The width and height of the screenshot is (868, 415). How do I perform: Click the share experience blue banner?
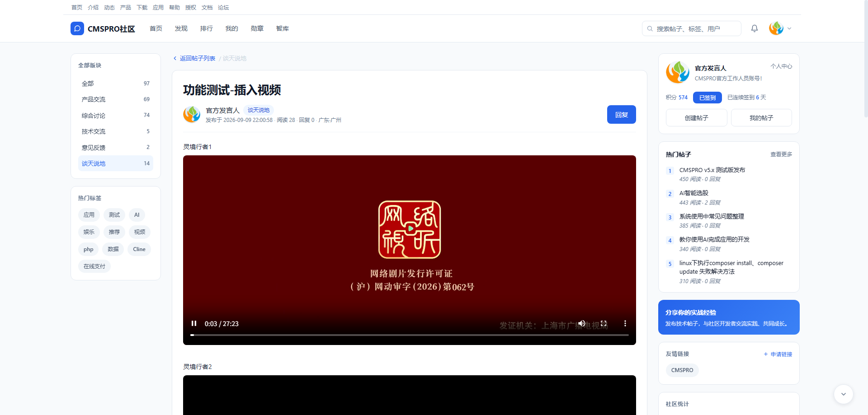click(x=729, y=317)
